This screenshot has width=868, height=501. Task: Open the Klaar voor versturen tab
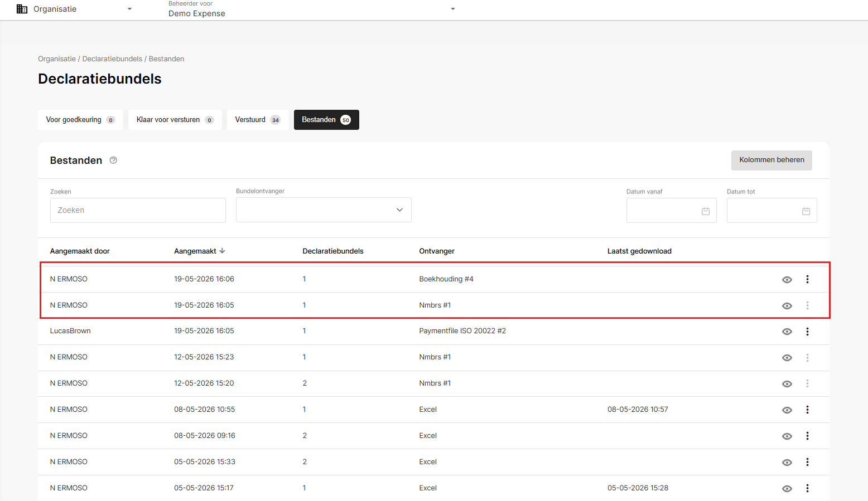tap(175, 120)
